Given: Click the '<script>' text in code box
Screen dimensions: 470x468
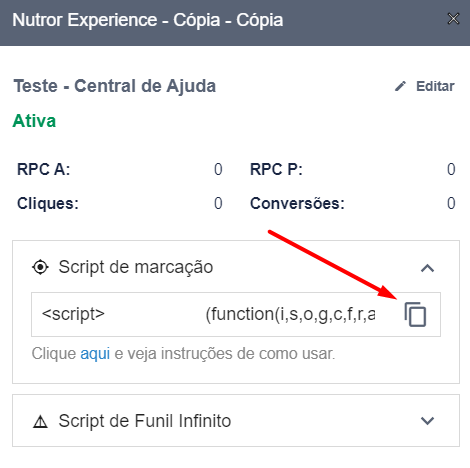Looking at the screenshot, I should (x=73, y=314).
